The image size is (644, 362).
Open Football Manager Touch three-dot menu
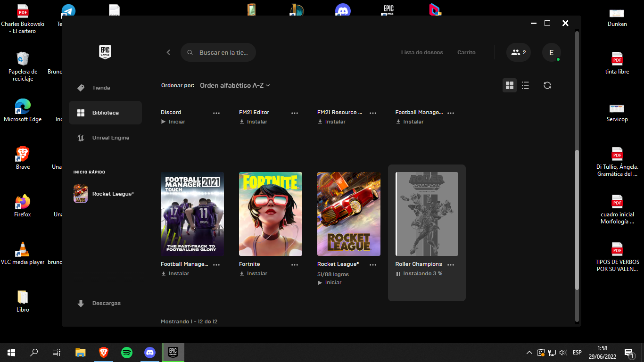pyautogui.click(x=216, y=264)
